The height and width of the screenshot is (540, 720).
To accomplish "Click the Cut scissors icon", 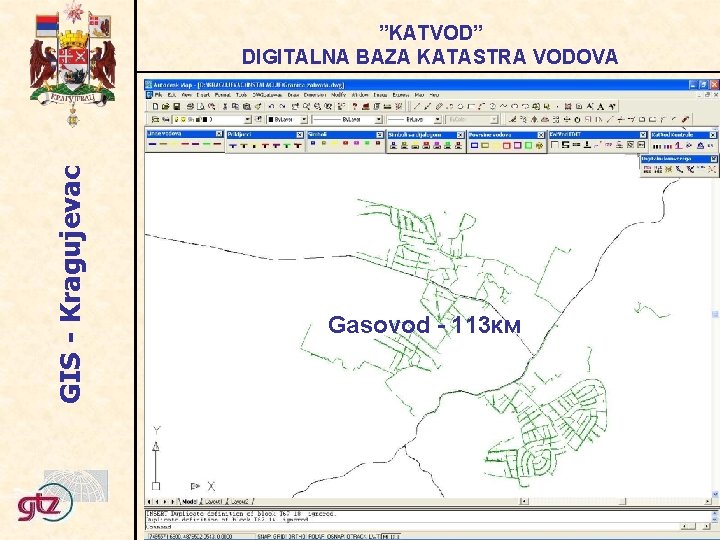I will [x=225, y=107].
